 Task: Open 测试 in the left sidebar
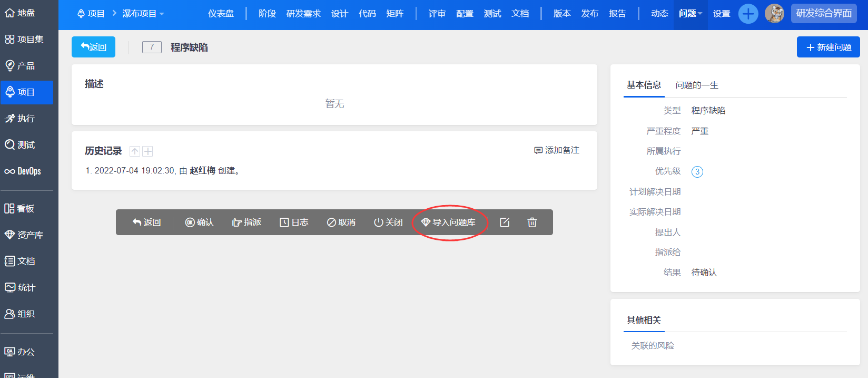pos(20,145)
